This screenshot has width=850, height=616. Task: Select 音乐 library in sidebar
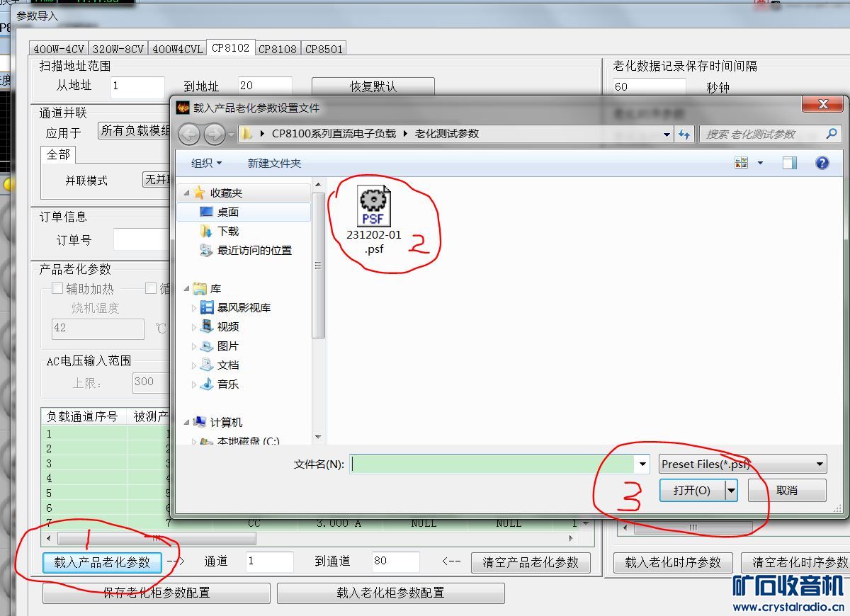click(x=228, y=384)
